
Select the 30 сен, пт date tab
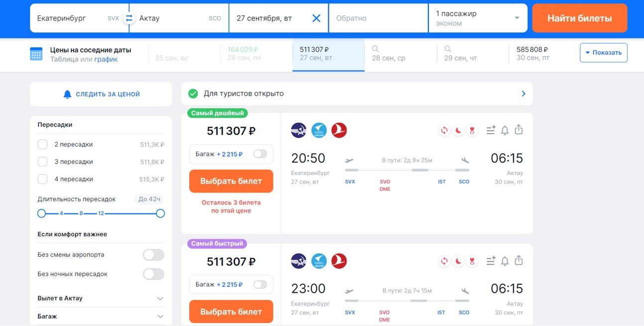click(532, 53)
